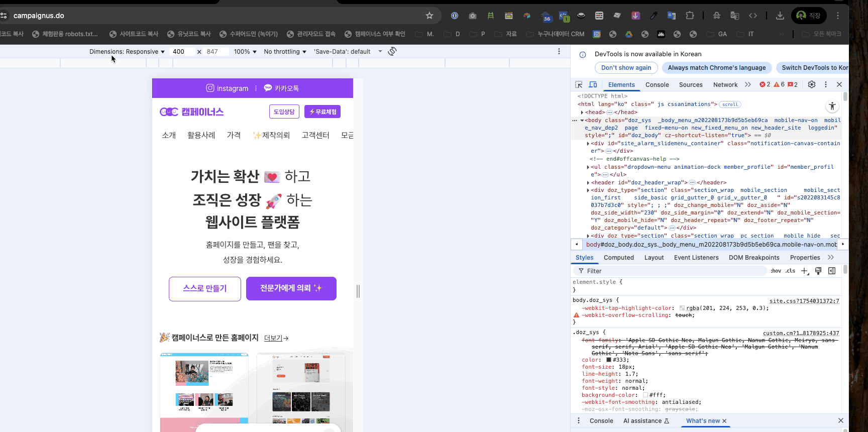Open Chrome downloads icon in toolbar
The width and height of the screenshot is (868, 432).
780,16
